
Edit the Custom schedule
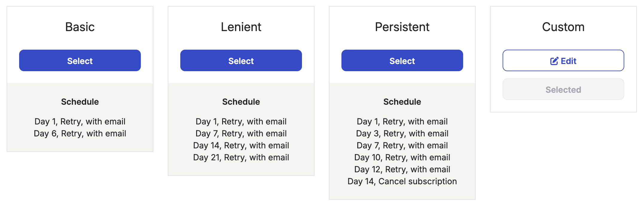point(563,60)
